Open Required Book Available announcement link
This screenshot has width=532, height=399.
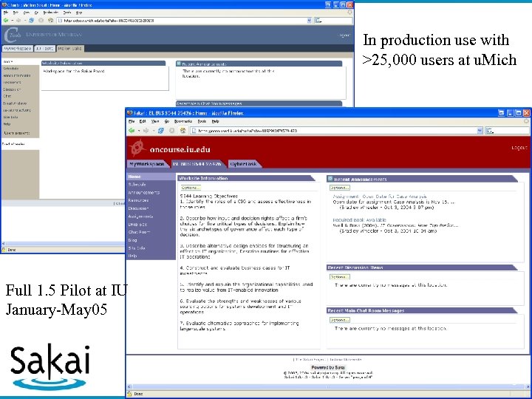359,220
